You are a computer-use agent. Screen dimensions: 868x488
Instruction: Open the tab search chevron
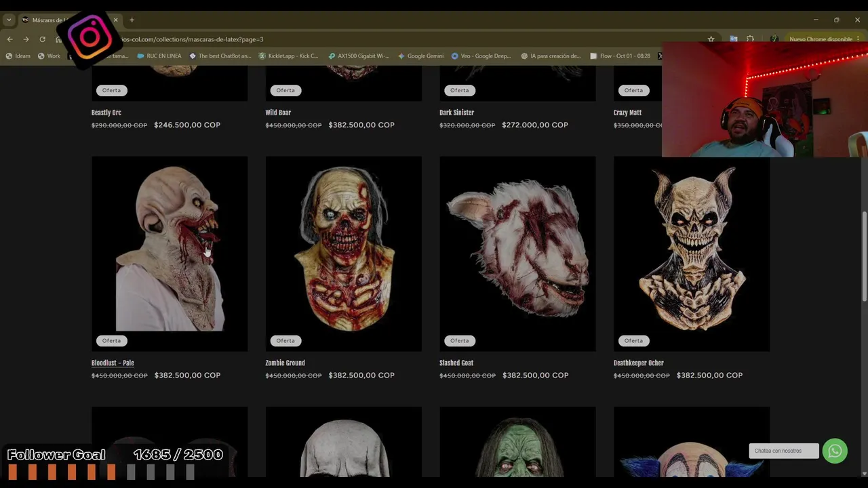9,20
